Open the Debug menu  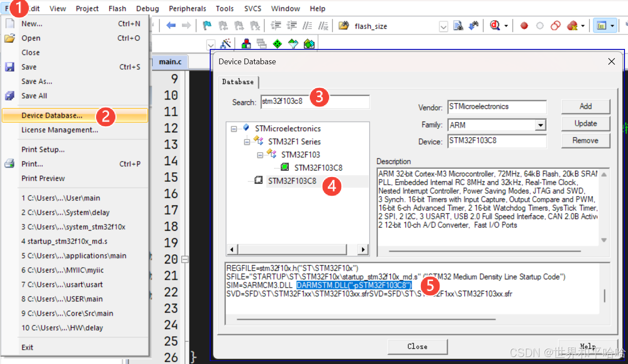(x=147, y=8)
